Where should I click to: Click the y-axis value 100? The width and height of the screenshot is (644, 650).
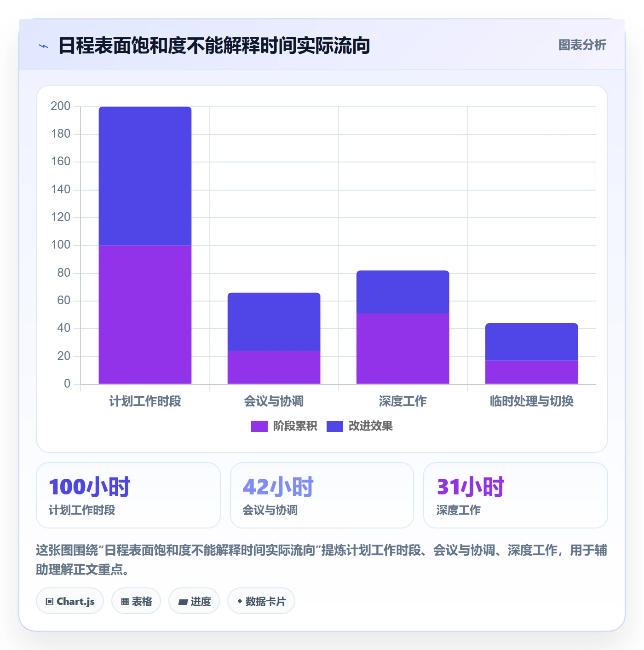(61, 245)
